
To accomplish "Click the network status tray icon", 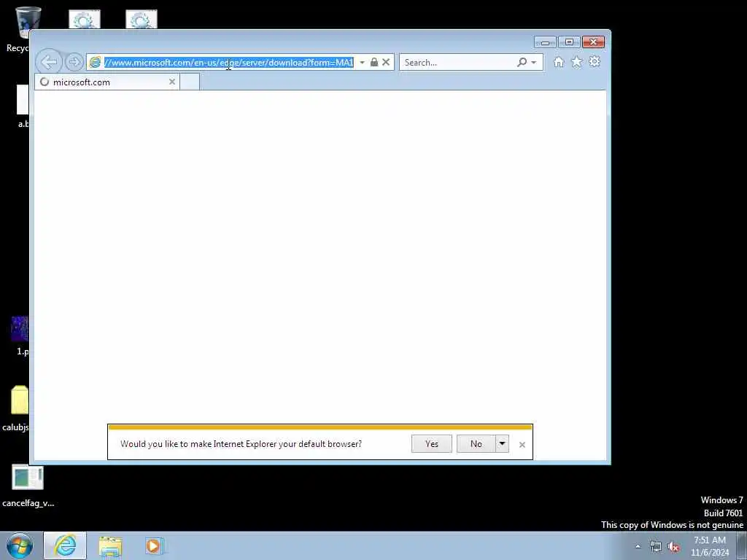I will tap(656, 547).
